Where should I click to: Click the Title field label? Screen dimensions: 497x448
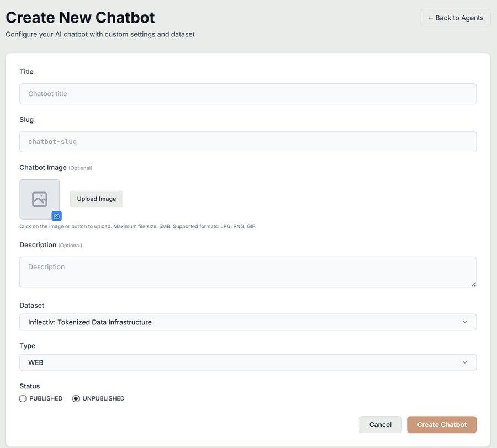click(x=27, y=72)
